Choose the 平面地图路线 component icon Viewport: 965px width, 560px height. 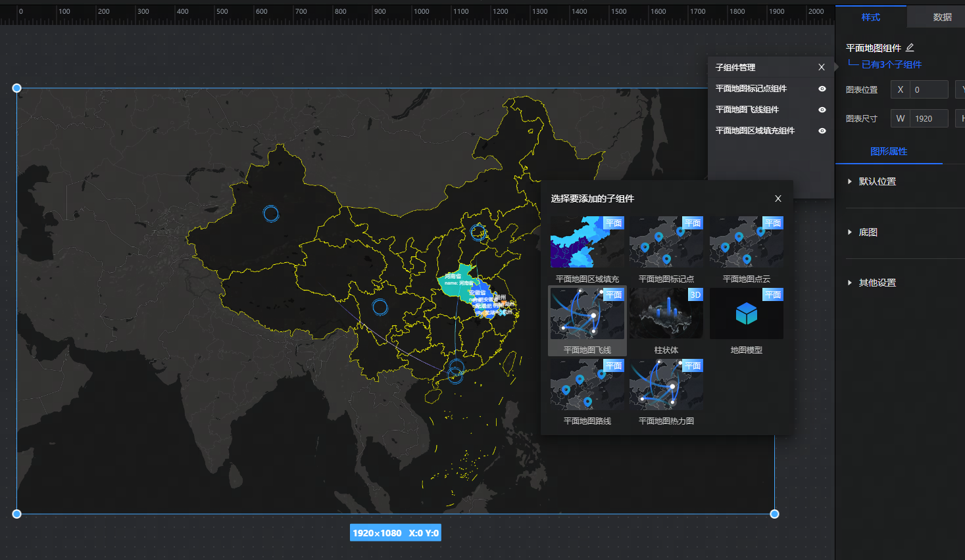click(587, 385)
